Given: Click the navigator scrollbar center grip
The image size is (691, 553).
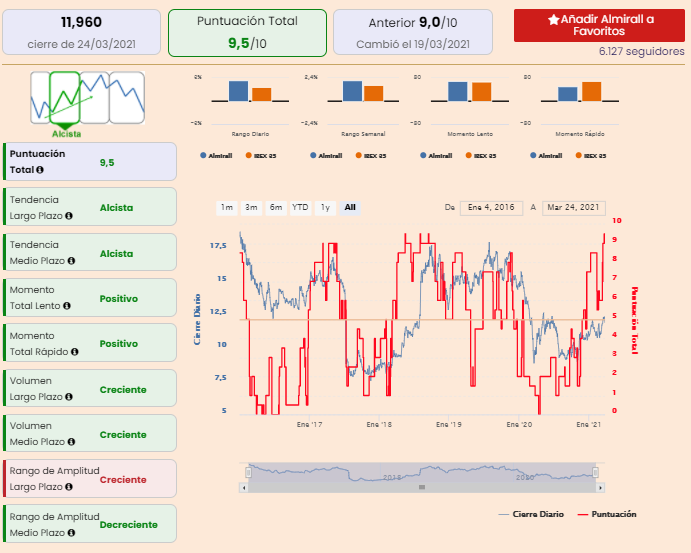Looking at the screenshot, I should (422, 487).
